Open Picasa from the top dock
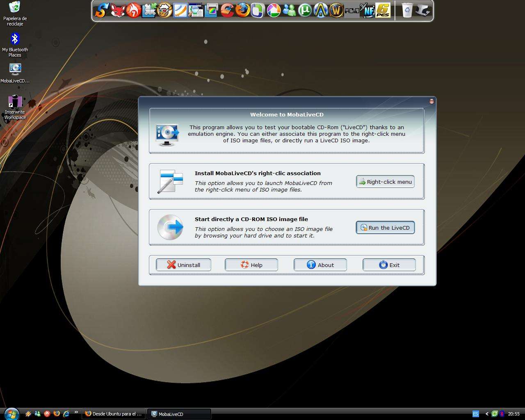Image resolution: width=525 pixels, height=420 pixels. coord(274,10)
